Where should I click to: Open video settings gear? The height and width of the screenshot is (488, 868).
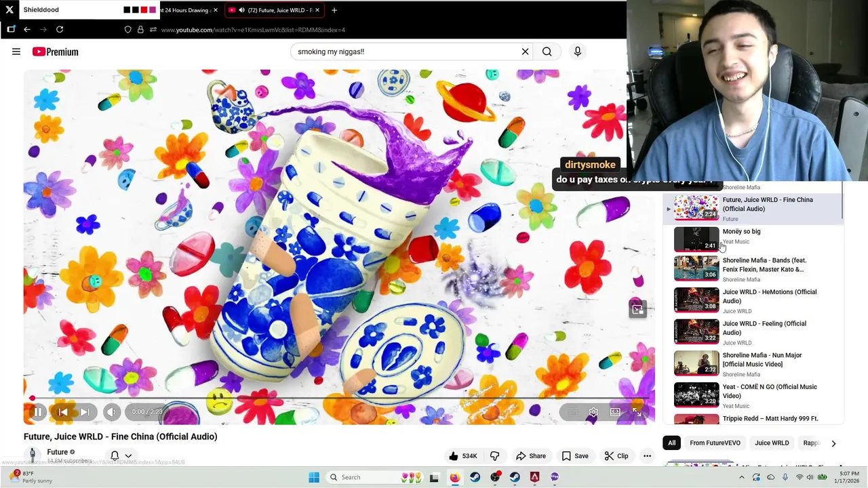tap(593, 411)
